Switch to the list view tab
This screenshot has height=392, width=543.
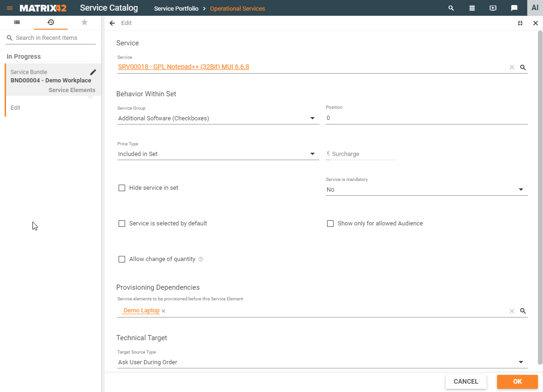[17, 22]
